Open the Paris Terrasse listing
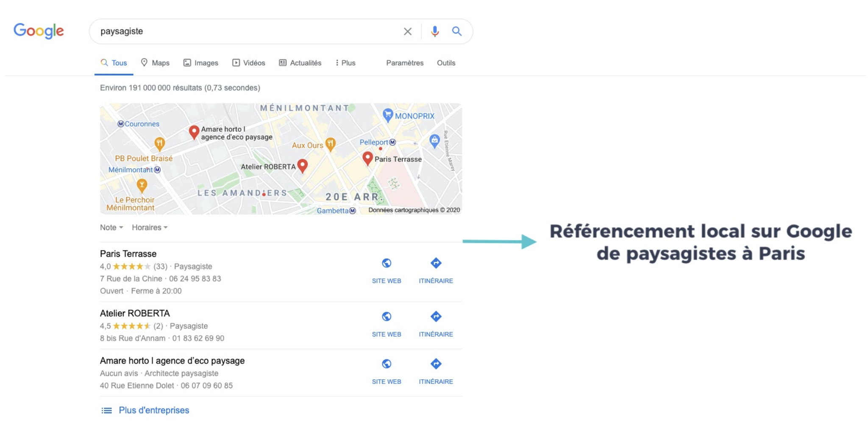Viewport: 868px width, 445px height. point(128,253)
